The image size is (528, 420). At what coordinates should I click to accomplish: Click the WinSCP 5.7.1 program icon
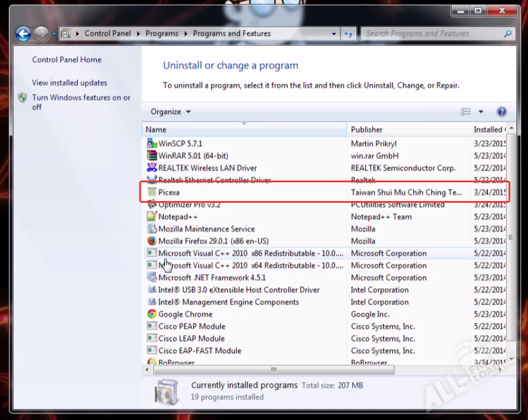152,144
